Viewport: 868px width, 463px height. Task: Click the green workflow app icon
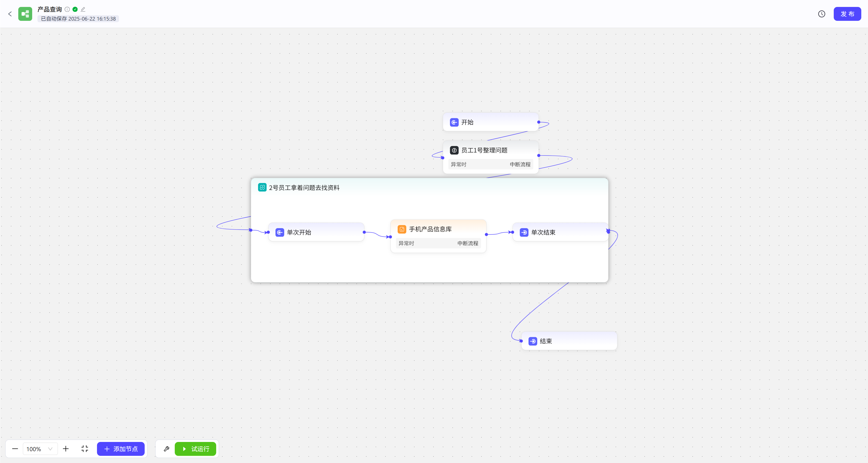pos(25,14)
